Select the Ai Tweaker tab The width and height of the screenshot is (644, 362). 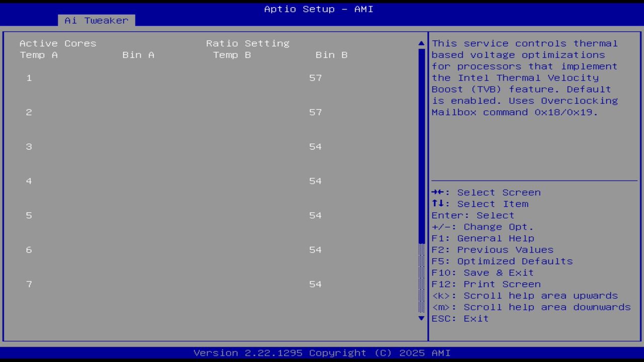point(96,20)
